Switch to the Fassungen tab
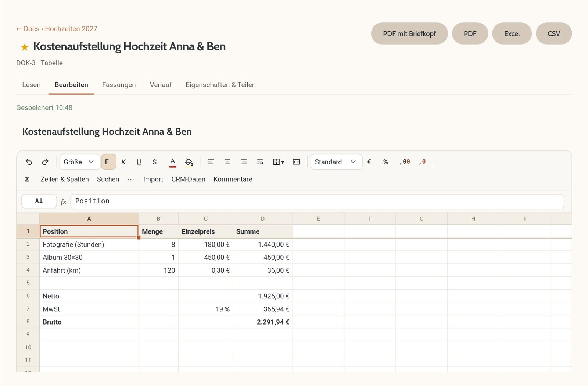Viewport: 588px width, 386px height. [119, 85]
